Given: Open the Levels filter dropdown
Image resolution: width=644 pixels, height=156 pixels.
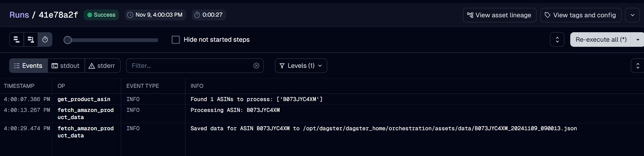Looking at the screenshot, I should (x=301, y=66).
